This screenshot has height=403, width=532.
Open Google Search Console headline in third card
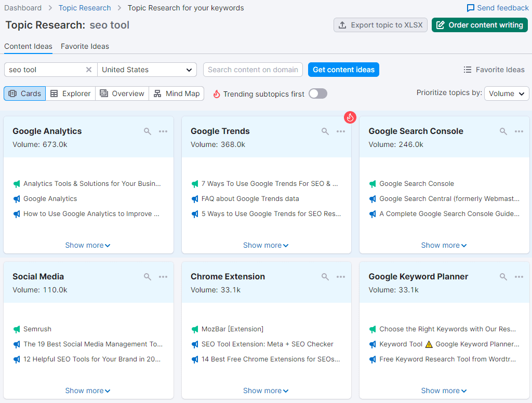tap(417, 184)
